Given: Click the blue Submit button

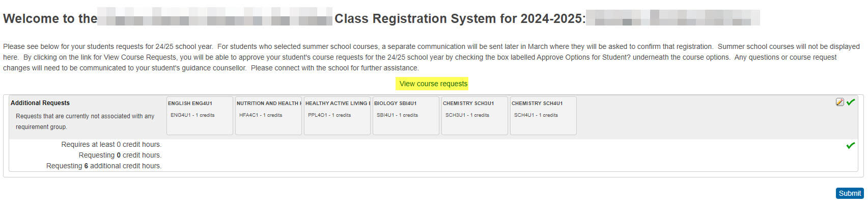Looking at the screenshot, I should coord(850,193).
